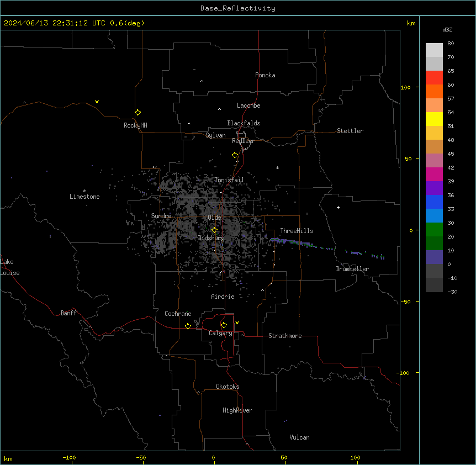
Task: Click the yellow diamond marker above Calgary label
Action: [224, 325]
